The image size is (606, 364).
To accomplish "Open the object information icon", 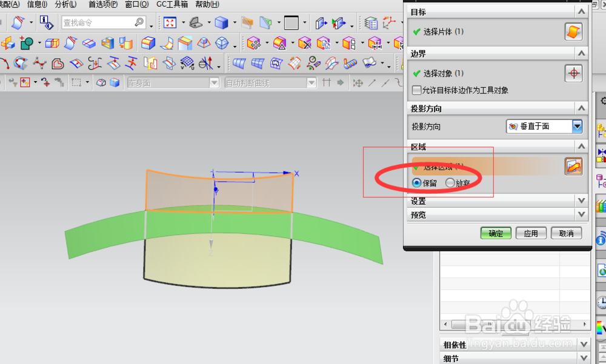I will [47, 23].
